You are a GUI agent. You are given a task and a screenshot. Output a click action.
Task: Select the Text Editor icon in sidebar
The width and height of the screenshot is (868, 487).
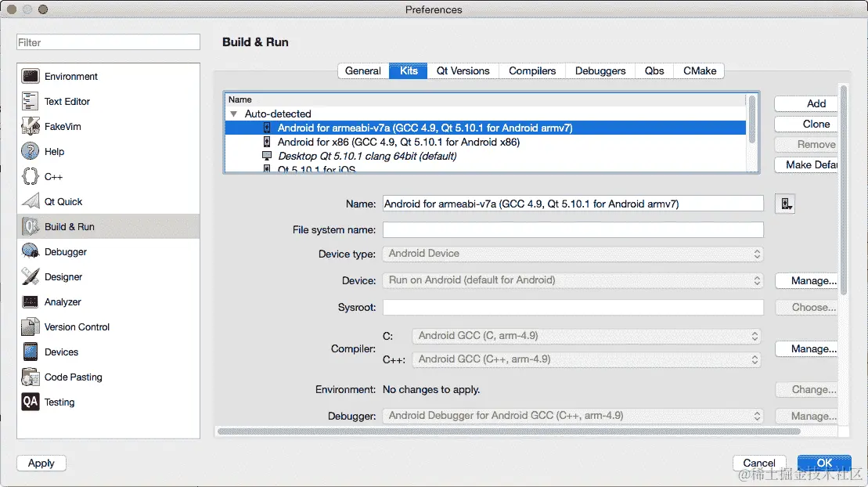(x=30, y=101)
